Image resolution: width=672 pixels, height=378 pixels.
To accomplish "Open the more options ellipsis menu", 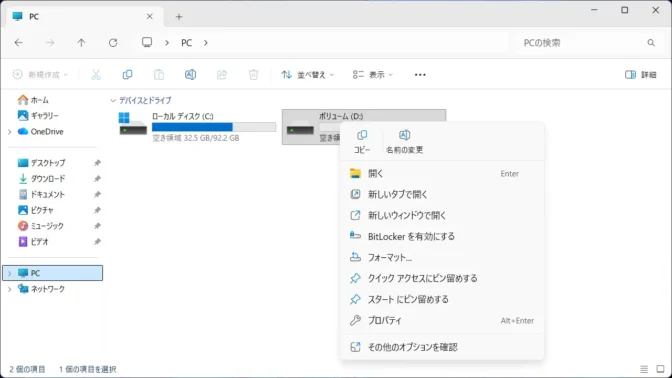I will 420,75.
